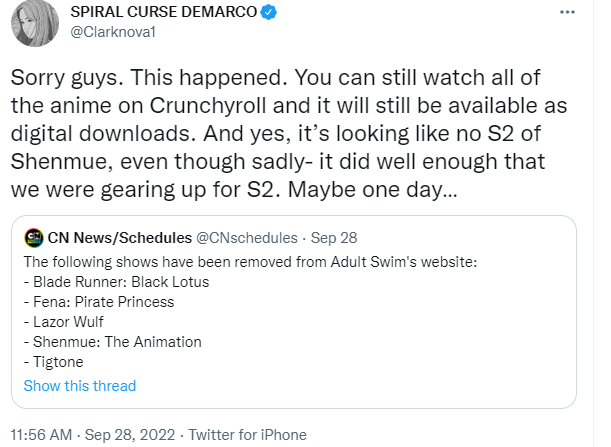The image size is (611, 447).
Task: Click the Lazor Wulf list entry
Action: (66, 321)
